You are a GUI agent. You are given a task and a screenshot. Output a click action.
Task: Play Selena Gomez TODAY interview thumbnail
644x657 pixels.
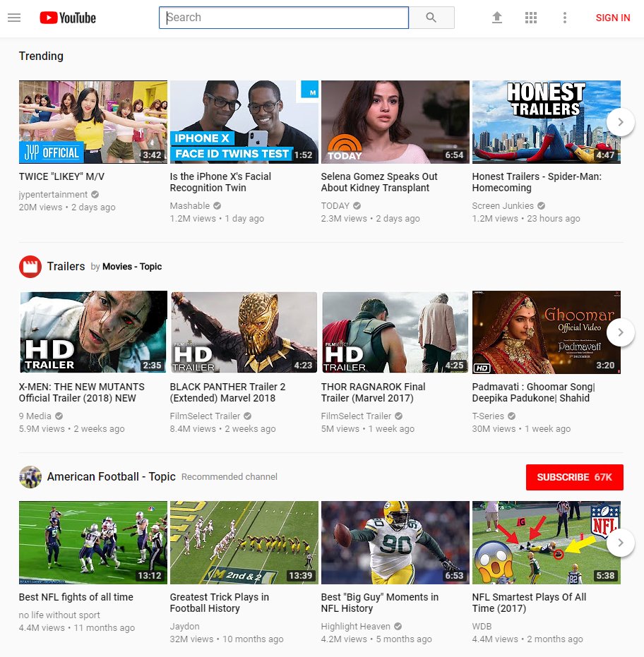click(x=395, y=122)
